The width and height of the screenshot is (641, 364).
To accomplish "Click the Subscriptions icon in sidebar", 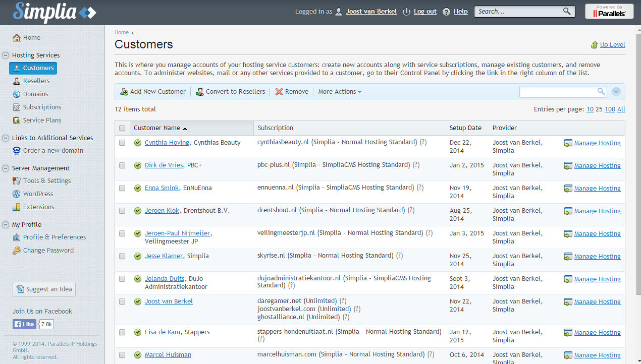I will tap(17, 107).
